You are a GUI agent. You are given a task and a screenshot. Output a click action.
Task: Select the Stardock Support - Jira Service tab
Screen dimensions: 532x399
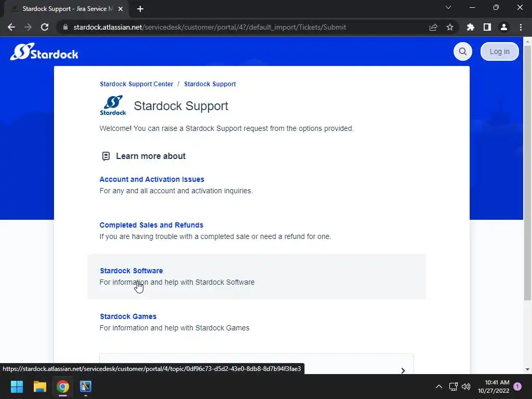(66, 9)
